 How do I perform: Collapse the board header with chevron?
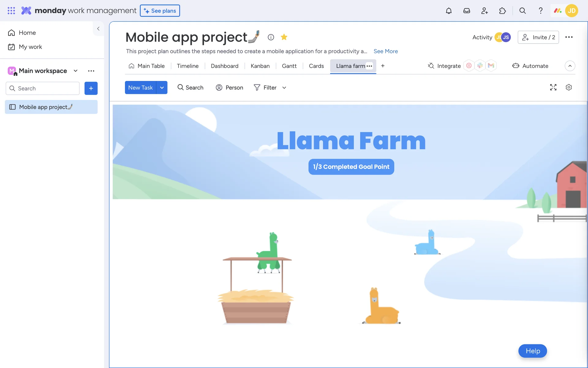[570, 66]
